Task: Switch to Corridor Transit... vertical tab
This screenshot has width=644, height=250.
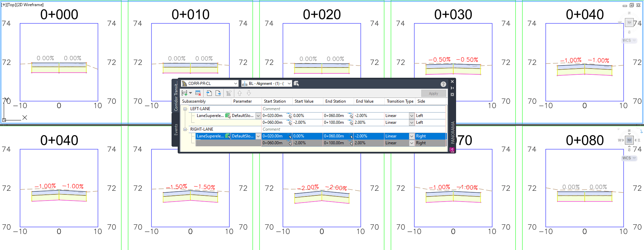Action: (176, 96)
